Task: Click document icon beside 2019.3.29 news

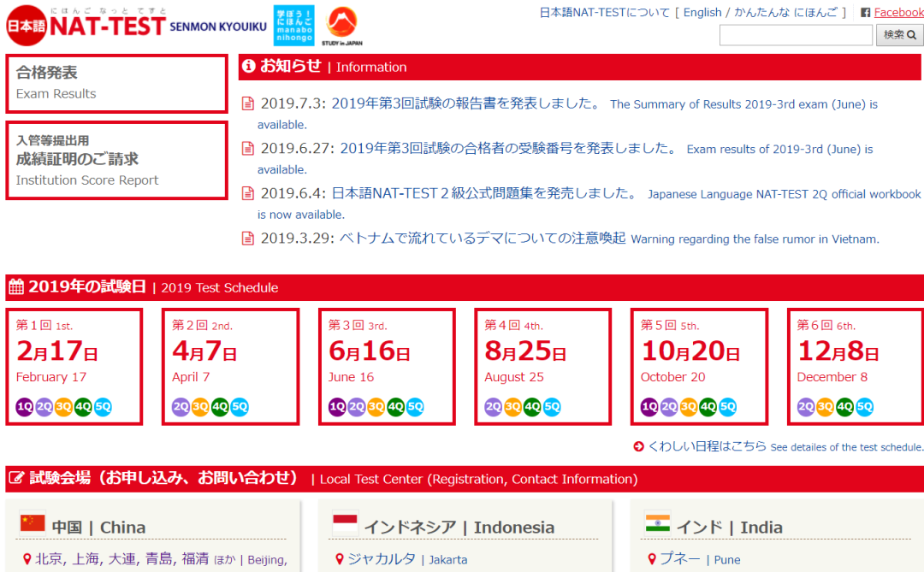Action: pos(248,239)
